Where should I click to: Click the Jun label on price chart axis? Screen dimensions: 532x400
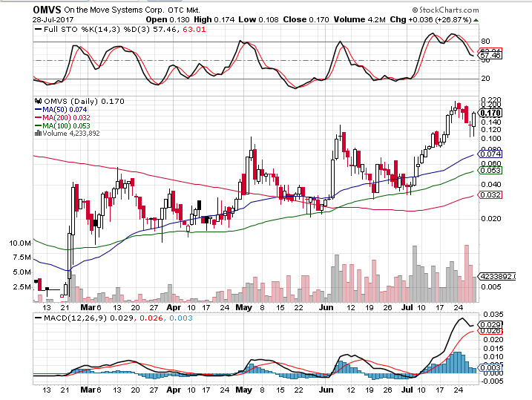coord(326,307)
